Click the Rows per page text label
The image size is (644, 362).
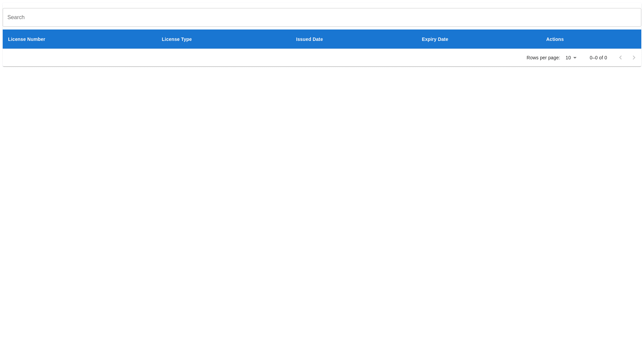(543, 58)
